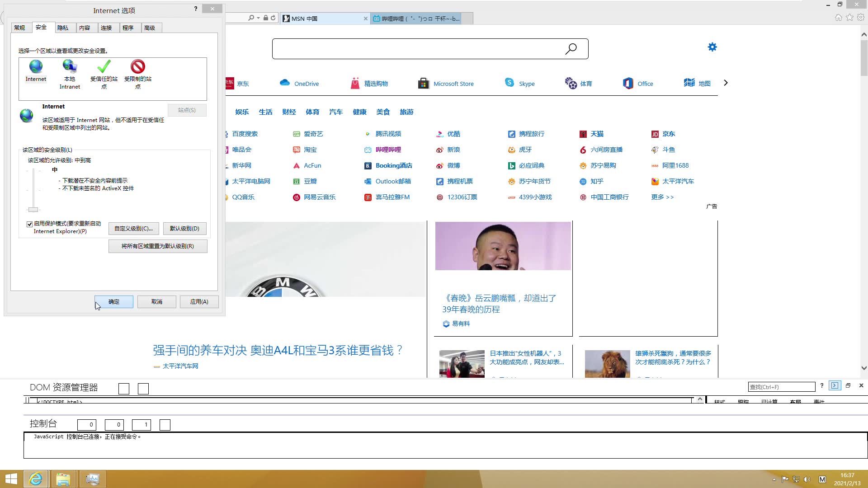Screen dimensions: 868x488
Task: Open Office shortcut icon
Action: 628,83
